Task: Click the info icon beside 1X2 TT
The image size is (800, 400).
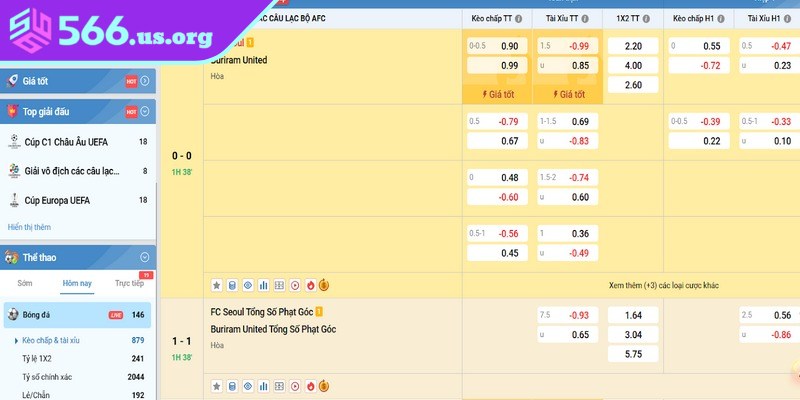Action: pyautogui.click(x=654, y=18)
